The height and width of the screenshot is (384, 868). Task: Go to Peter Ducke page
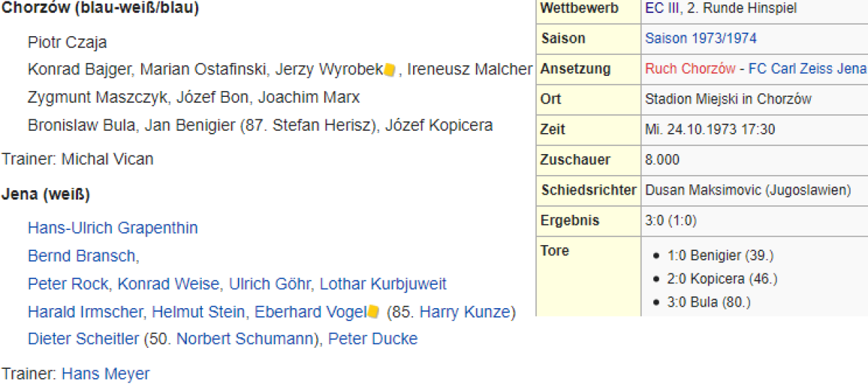[373, 339]
